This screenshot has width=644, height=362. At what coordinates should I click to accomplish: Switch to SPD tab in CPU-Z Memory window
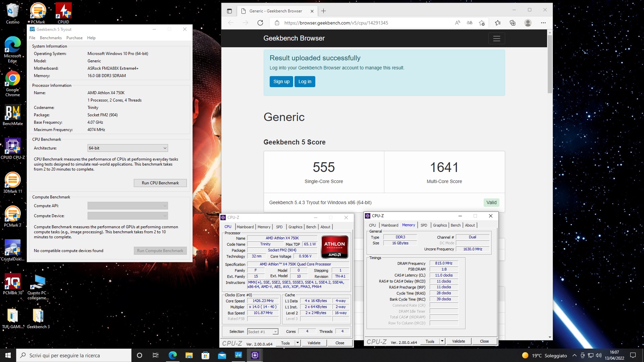424,225
